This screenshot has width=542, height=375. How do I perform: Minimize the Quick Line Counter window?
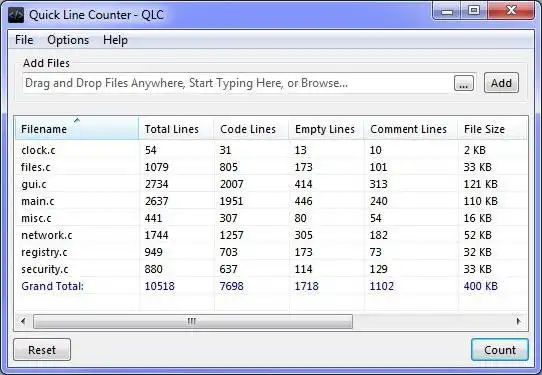447,11
